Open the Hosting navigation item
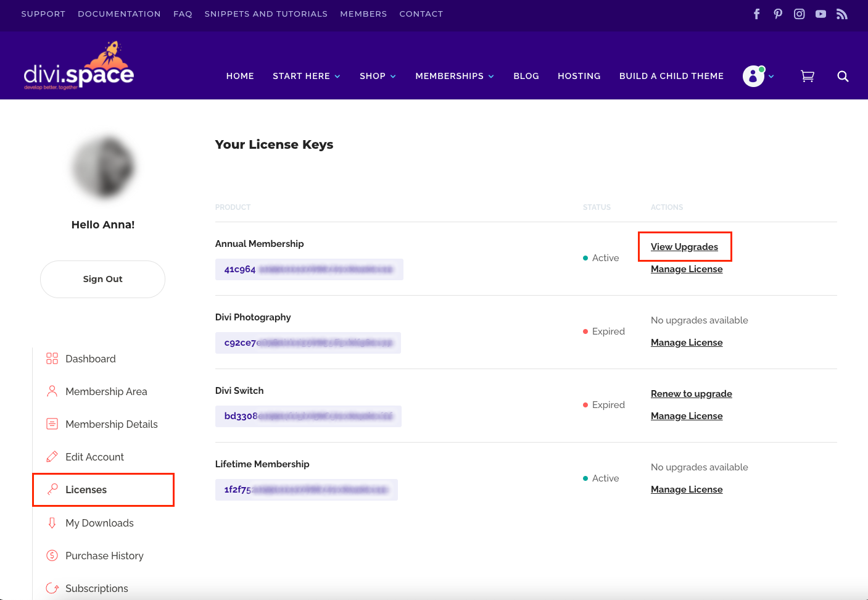 579,76
